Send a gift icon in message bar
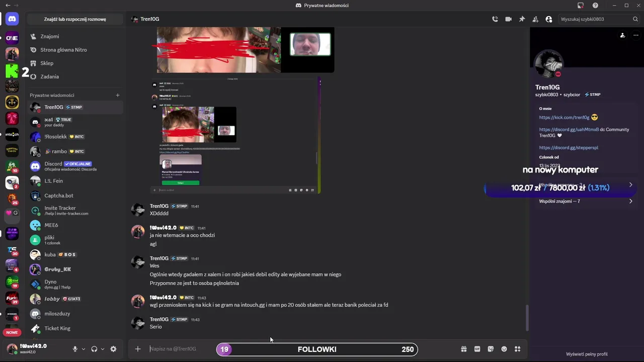644x362 pixels. [464, 349]
